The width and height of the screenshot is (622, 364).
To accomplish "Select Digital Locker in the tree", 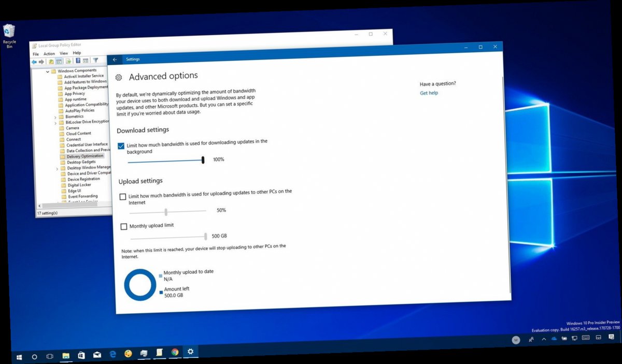I will point(79,185).
